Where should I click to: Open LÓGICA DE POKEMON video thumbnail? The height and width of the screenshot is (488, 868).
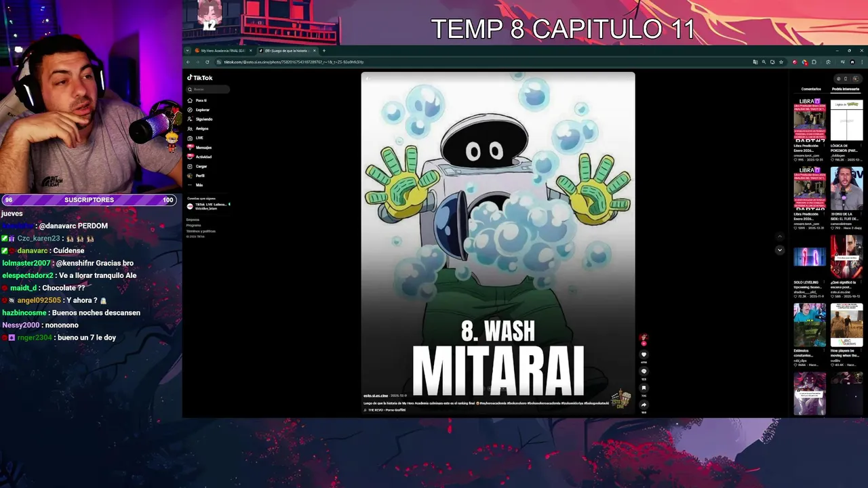tap(847, 119)
